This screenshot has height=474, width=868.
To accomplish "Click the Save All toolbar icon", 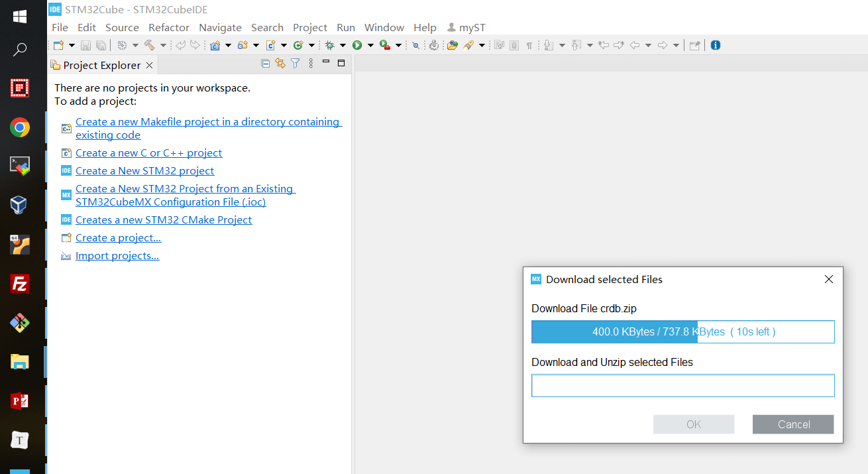I will tap(101, 45).
